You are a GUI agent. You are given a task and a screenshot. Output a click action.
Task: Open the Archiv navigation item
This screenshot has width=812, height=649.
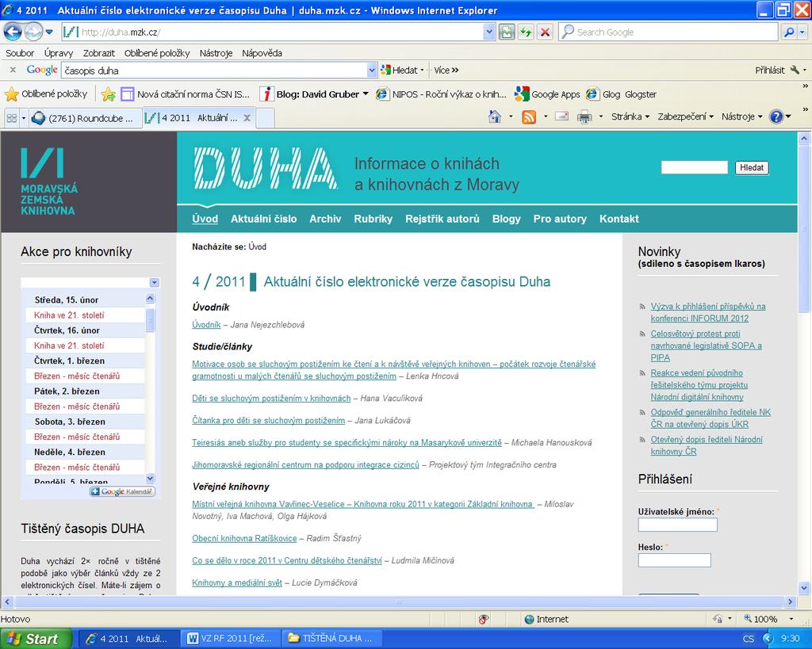pyautogui.click(x=325, y=219)
